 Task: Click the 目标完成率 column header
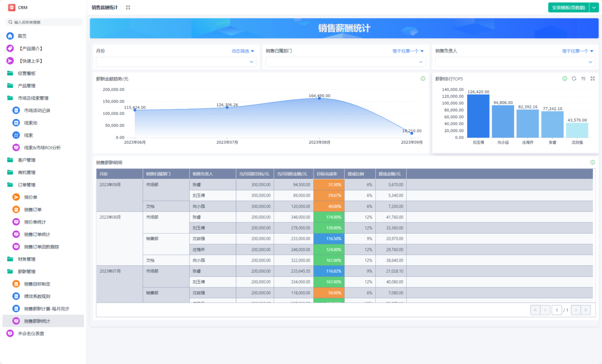click(329, 174)
